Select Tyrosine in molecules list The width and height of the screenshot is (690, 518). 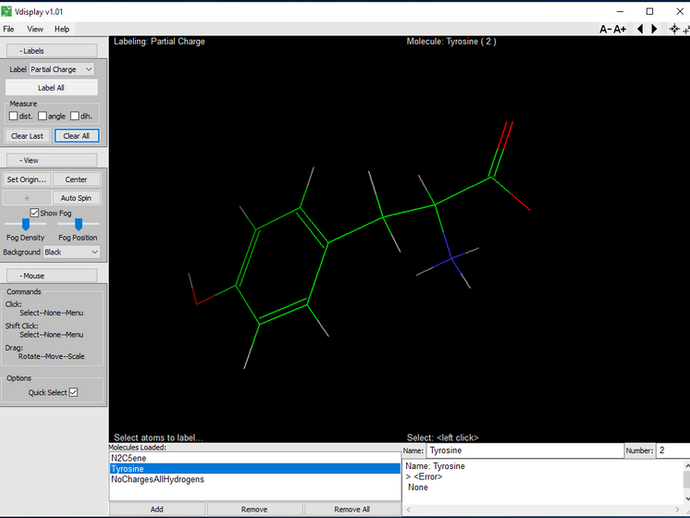(x=255, y=469)
